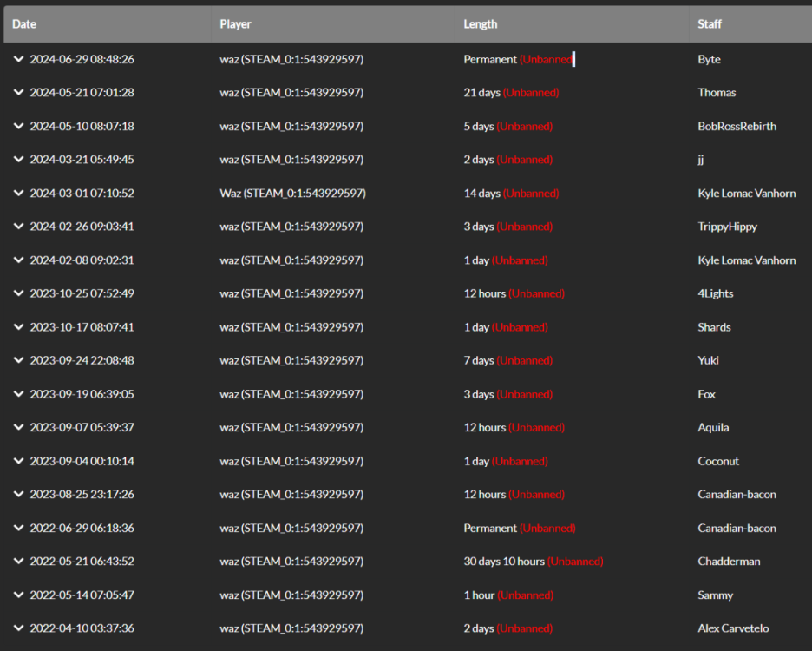Toggle chevron for 2023-09-24 22:08:48 entry
The height and width of the screenshot is (651, 812).
19,360
